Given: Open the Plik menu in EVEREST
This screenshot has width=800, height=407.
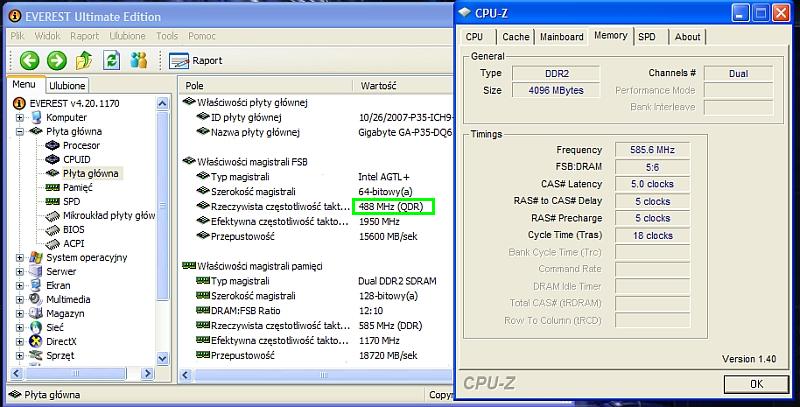Looking at the screenshot, I should (17, 36).
